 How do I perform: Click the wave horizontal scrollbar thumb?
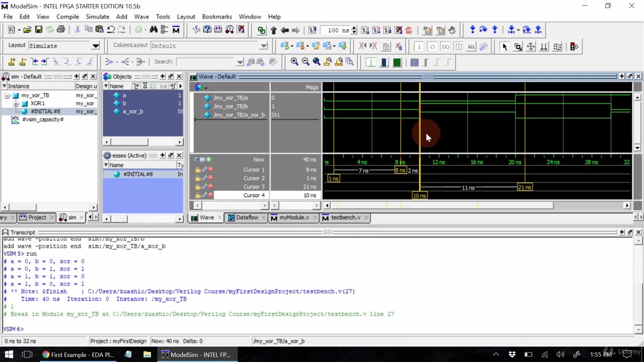[x=443, y=205]
